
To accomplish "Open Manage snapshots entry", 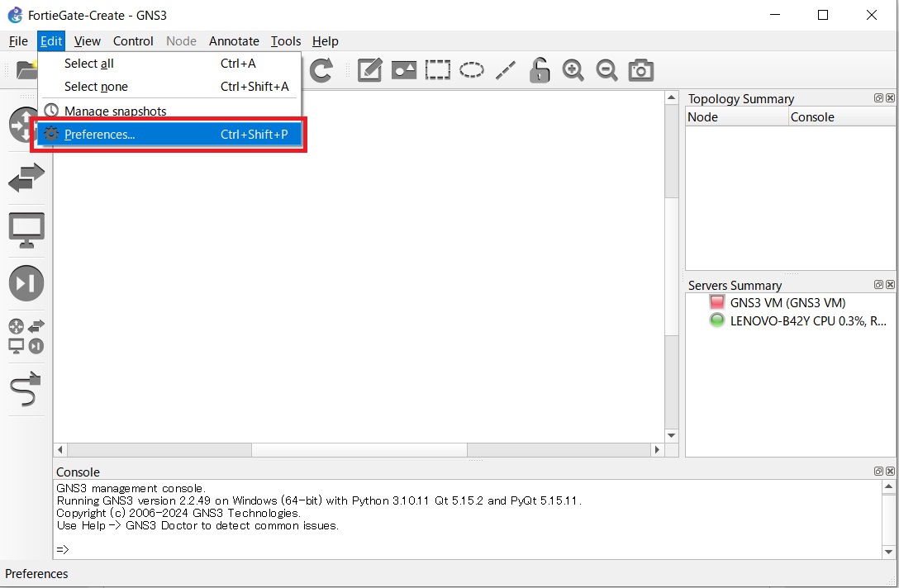I will click(169, 111).
